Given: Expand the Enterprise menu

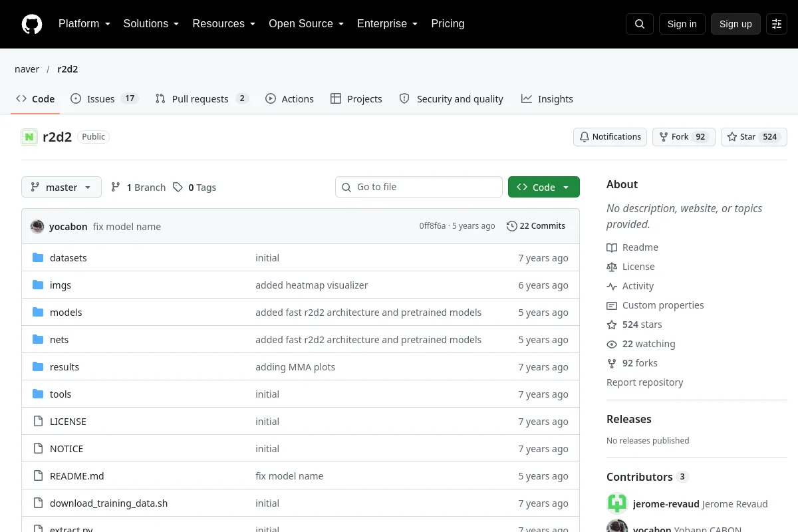Looking at the screenshot, I should click(387, 24).
